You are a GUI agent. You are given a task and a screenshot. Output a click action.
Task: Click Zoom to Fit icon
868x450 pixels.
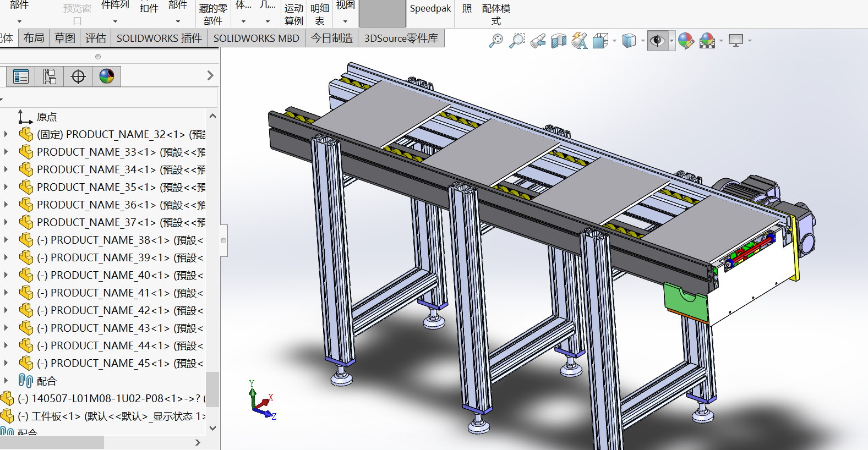tap(496, 41)
